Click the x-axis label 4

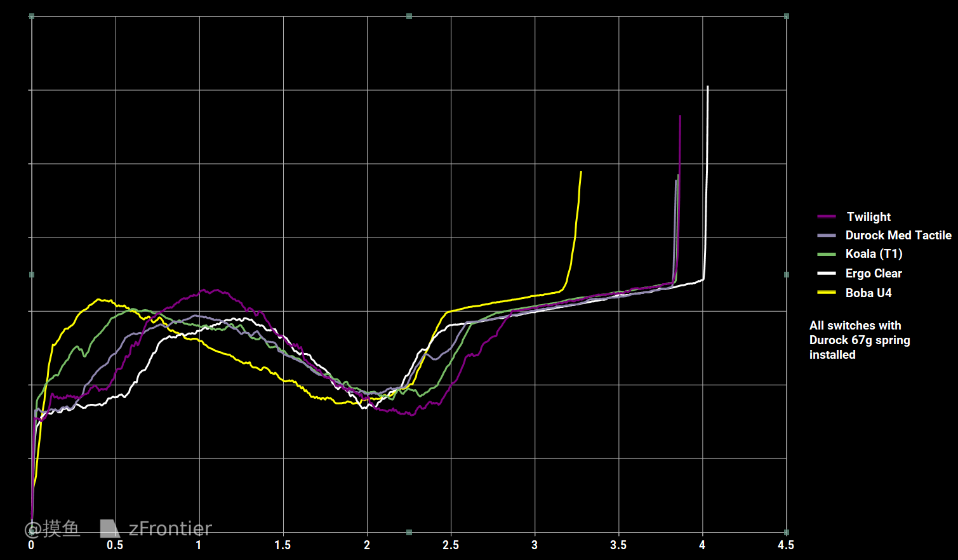point(702,545)
